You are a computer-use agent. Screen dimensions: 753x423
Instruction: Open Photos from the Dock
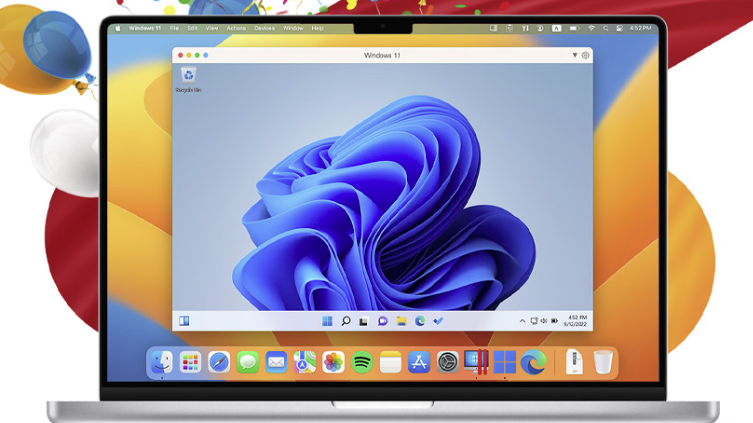pyautogui.click(x=333, y=362)
